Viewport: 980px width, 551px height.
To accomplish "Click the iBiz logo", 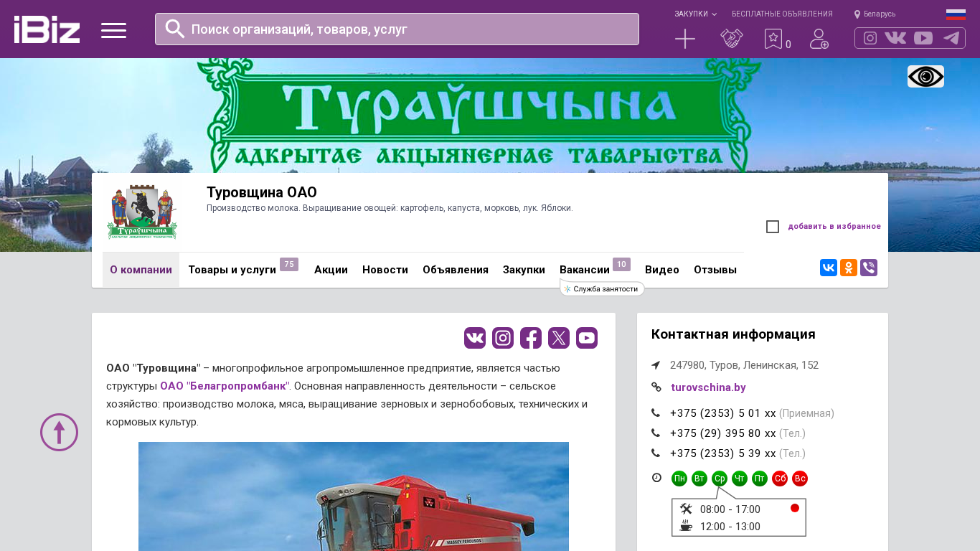I will 47,29.
